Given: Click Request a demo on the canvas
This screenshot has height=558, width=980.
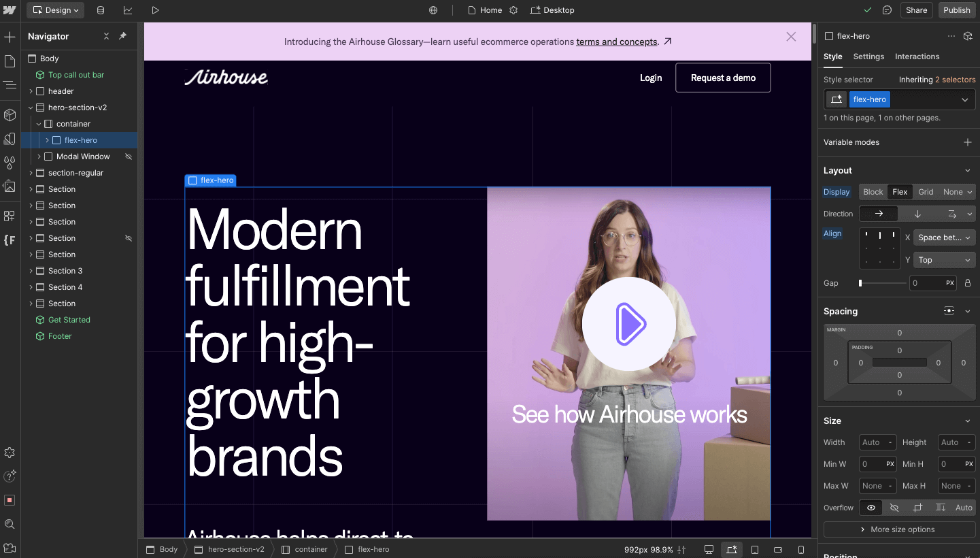Looking at the screenshot, I should 723,78.
